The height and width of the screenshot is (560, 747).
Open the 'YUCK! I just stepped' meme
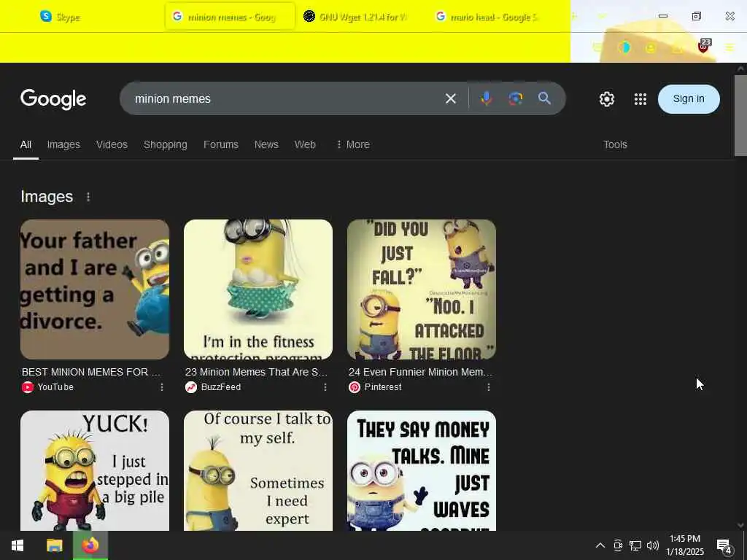[x=95, y=470]
